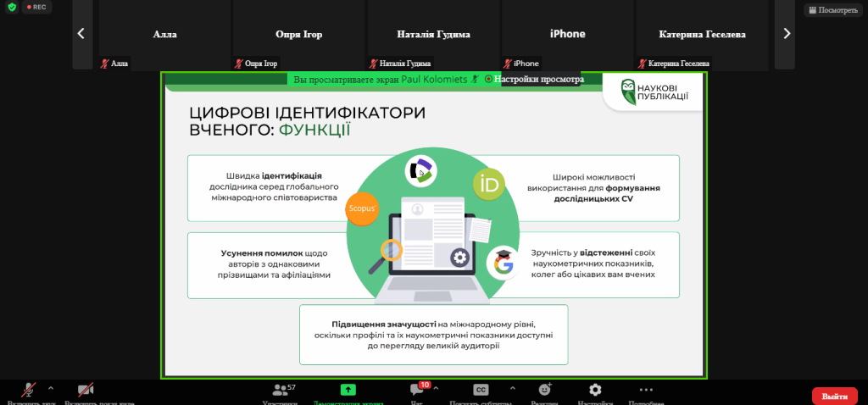Click the green Share Screen icon
Viewport: 868px width, 405px height.
click(348, 391)
